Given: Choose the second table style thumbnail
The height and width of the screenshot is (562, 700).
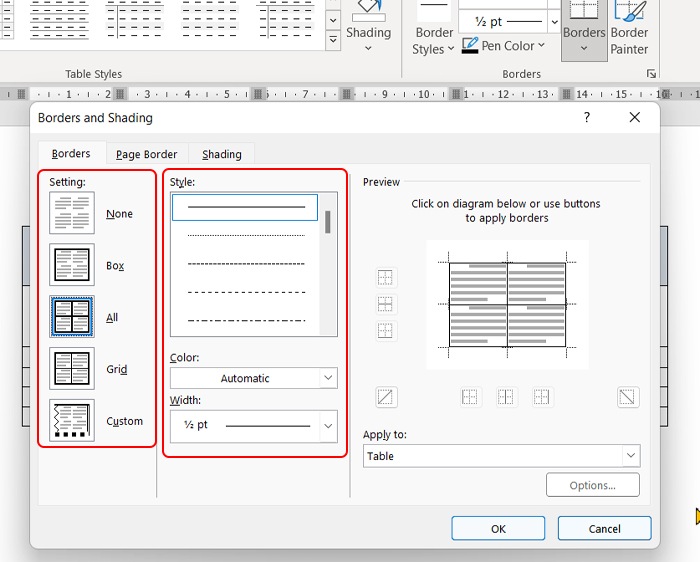Looking at the screenshot, I should pos(134,20).
